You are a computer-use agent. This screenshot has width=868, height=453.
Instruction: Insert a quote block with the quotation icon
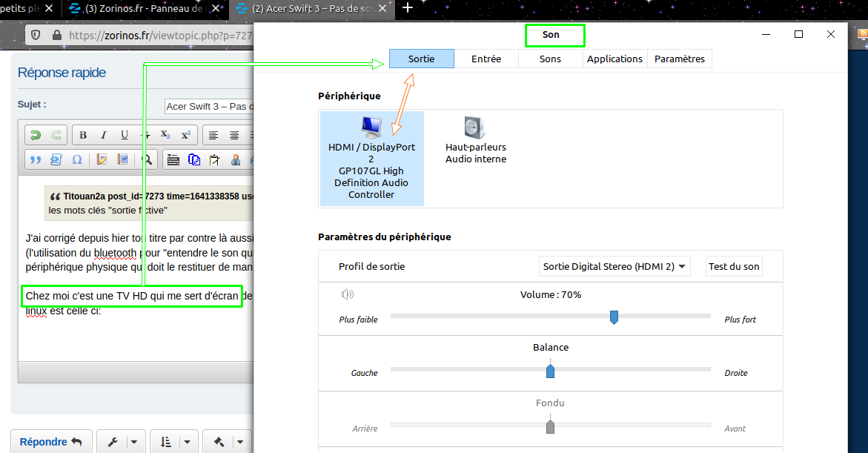35,159
